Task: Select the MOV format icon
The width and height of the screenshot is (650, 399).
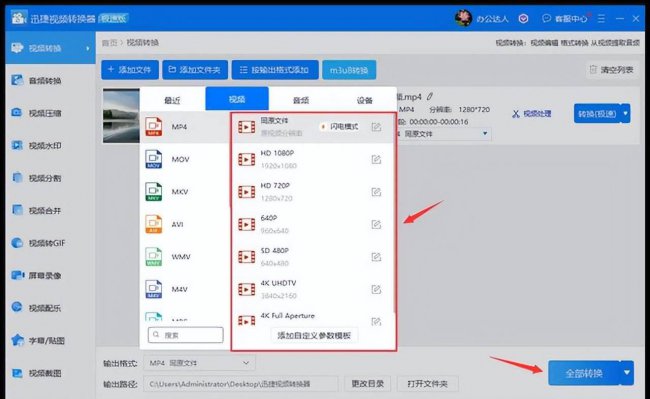Action: coord(153,159)
